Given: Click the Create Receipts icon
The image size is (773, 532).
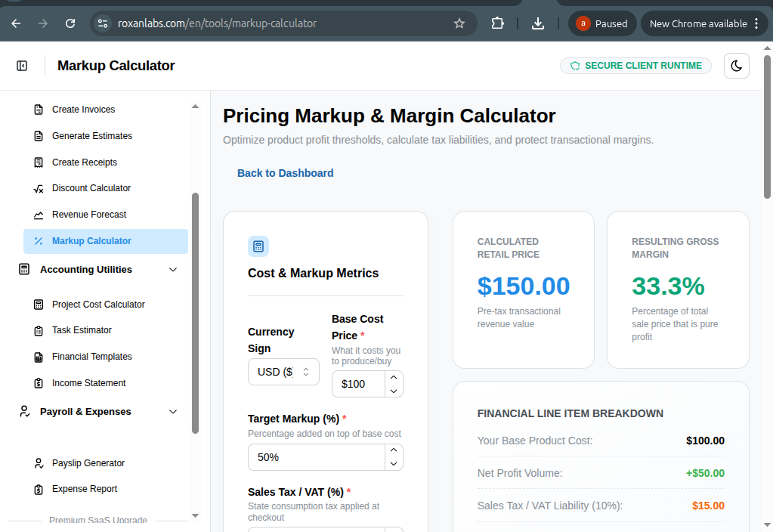Looking at the screenshot, I should coord(39,162).
